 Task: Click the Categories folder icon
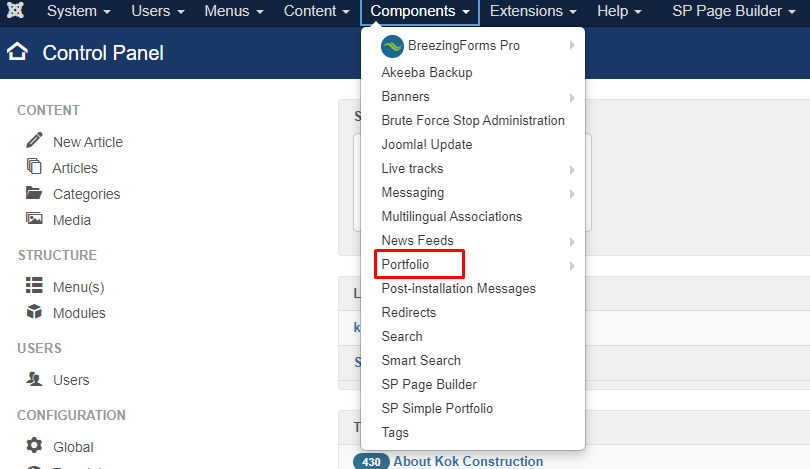[x=34, y=193]
